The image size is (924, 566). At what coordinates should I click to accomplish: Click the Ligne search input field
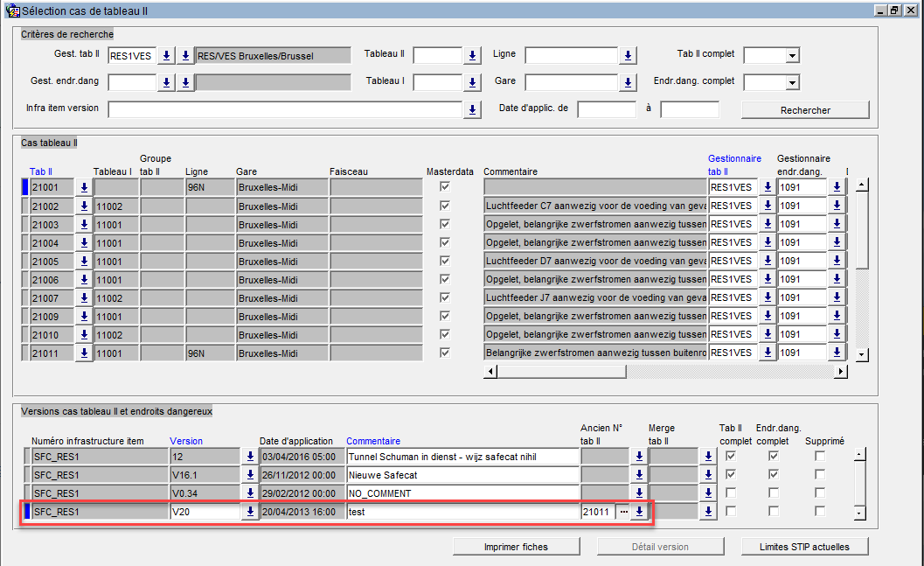click(572, 55)
